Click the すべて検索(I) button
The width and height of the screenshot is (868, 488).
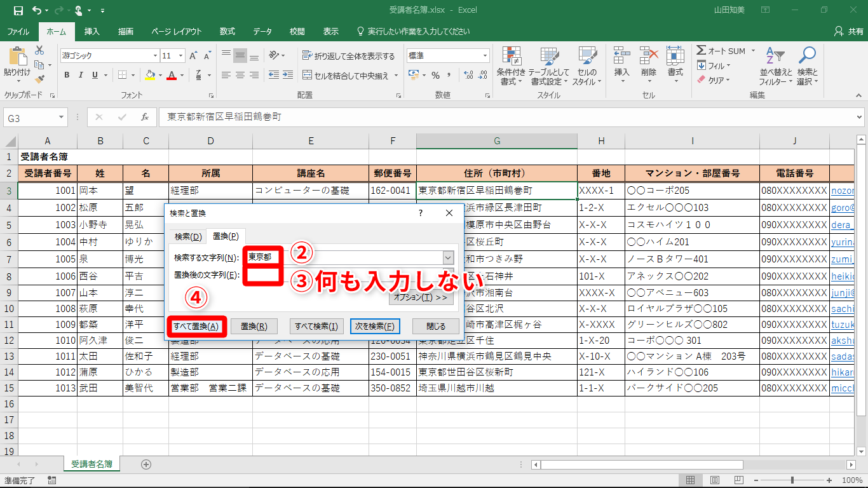pyautogui.click(x=316, y=327)
